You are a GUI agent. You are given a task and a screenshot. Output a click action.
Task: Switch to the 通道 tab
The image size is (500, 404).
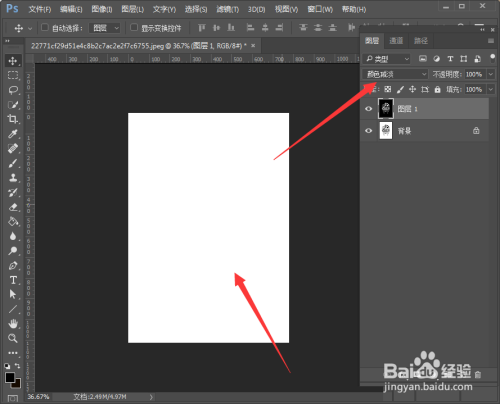coord(396,41)
